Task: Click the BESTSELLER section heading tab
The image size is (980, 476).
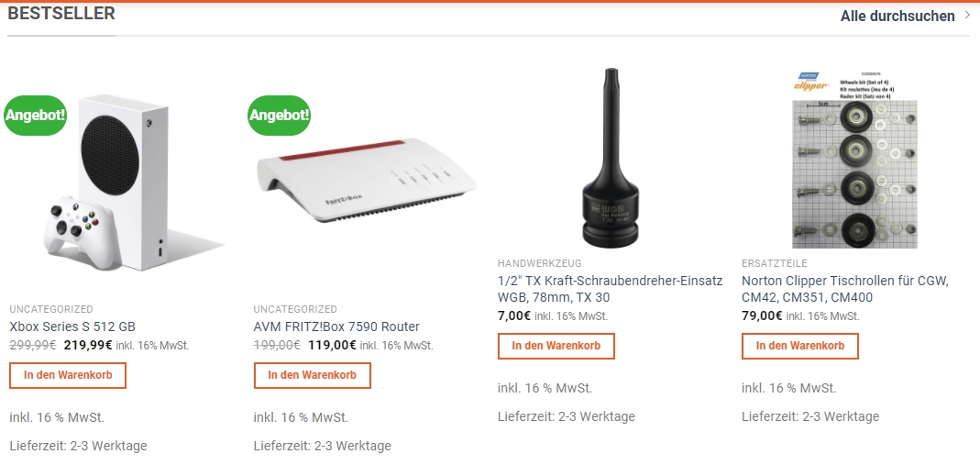Action: 61,14
